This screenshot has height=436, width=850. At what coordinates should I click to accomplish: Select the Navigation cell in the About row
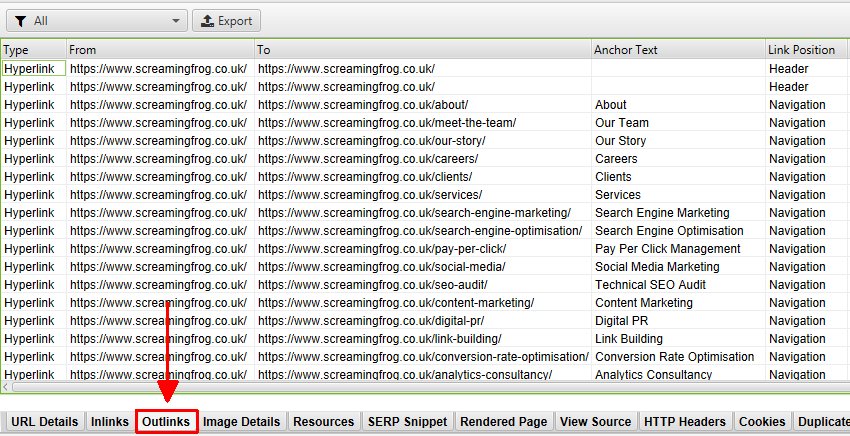[806, 105]
